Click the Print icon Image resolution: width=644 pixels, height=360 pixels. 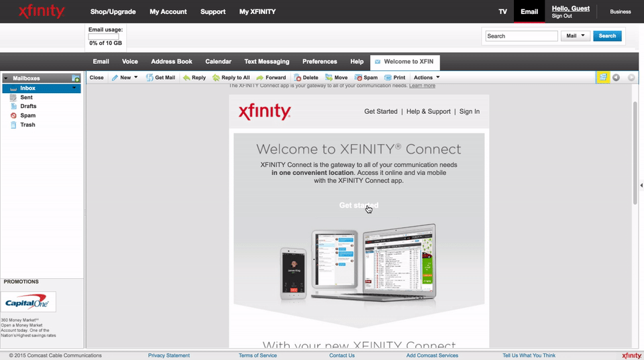click(388, 78)
